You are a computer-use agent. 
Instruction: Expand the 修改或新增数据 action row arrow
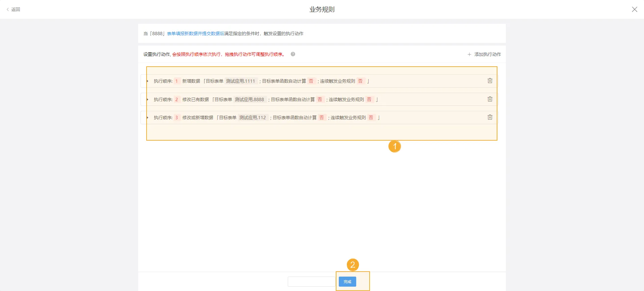tap(147, 118)
